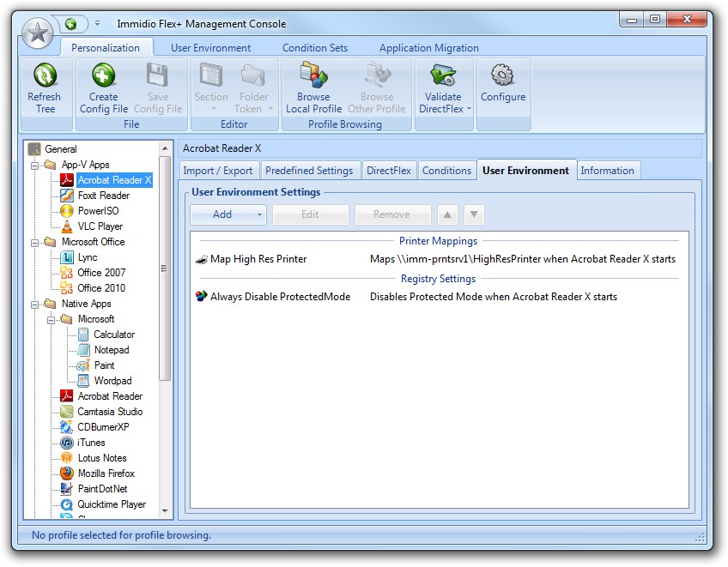728x567 pixels.
Task: Open the Conditions tab
Action: (446, 171)
